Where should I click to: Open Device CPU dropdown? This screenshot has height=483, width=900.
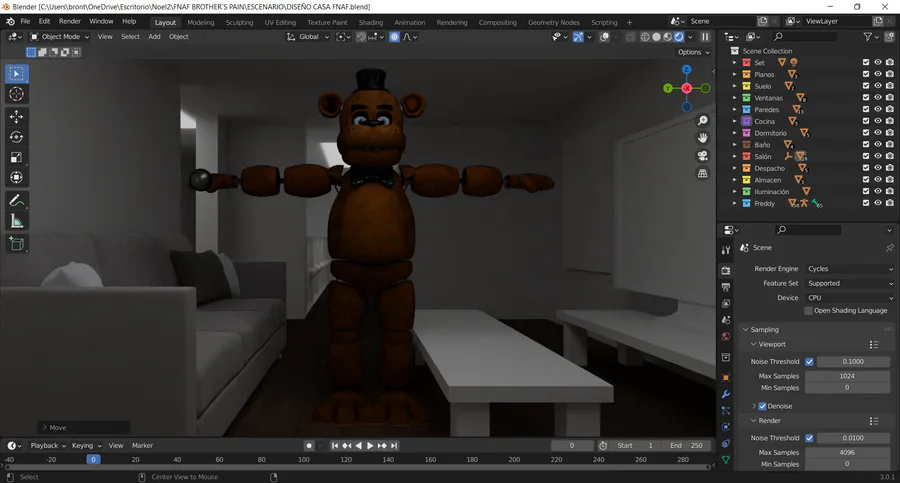[850, 297]
